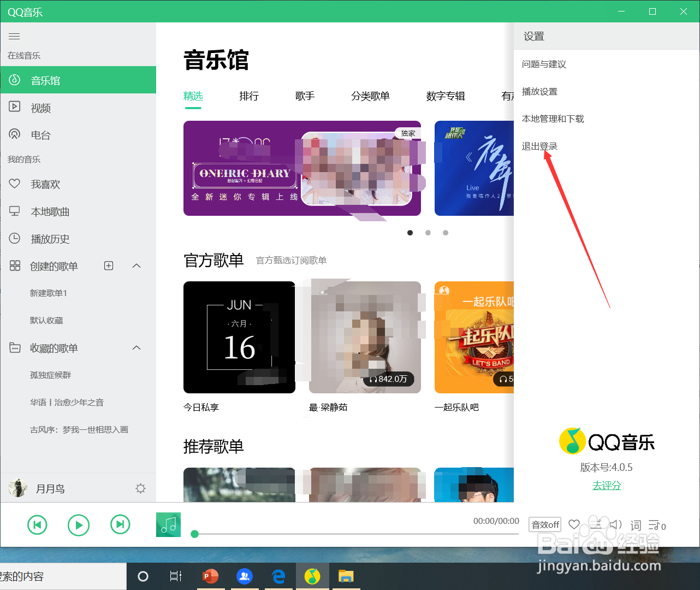Click the 创建的歌单 grid icon
700x590 pixels.
click(15, 266)
